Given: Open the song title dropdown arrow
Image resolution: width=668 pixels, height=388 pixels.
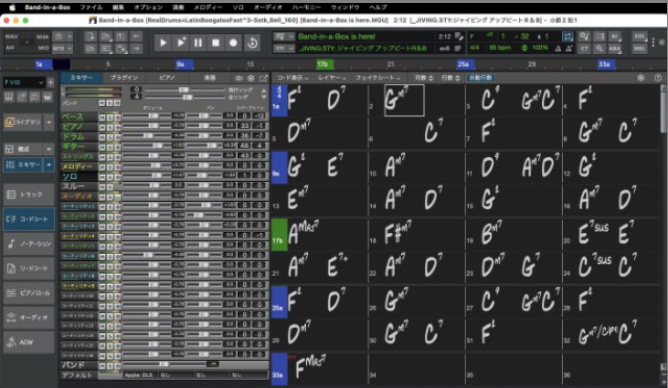Looking at the screenshot, I should pyautogui.click(x=291, y=37).
